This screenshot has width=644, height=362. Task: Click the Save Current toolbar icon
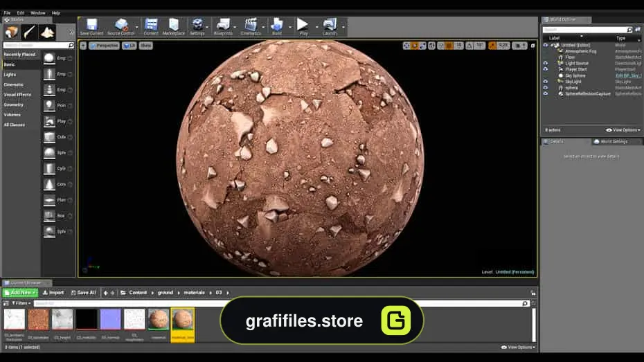[91, 26]
